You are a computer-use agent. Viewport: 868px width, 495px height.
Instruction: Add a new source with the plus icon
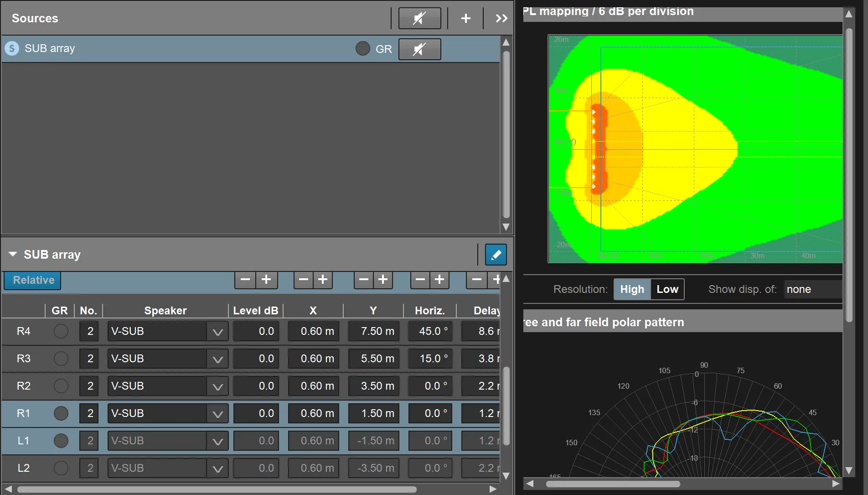click(465, 18)
